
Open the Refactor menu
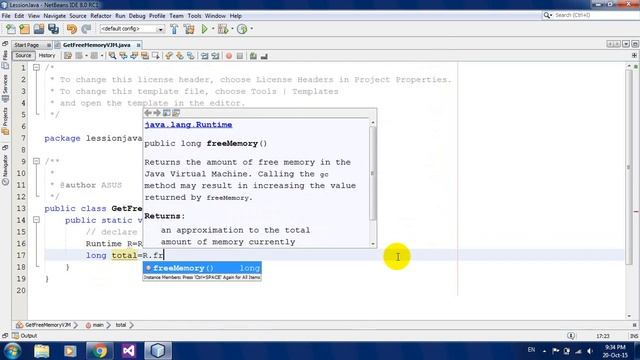(x=101, y=16)
